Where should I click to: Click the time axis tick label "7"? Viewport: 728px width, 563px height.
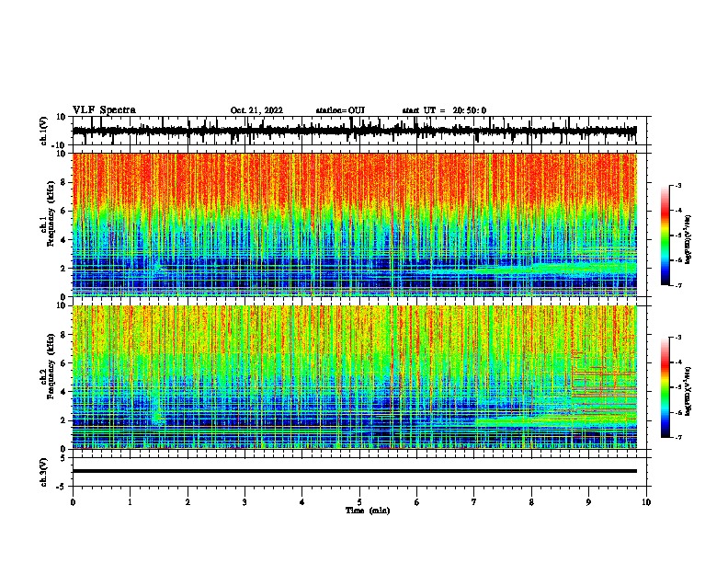[x=474, y=502]
